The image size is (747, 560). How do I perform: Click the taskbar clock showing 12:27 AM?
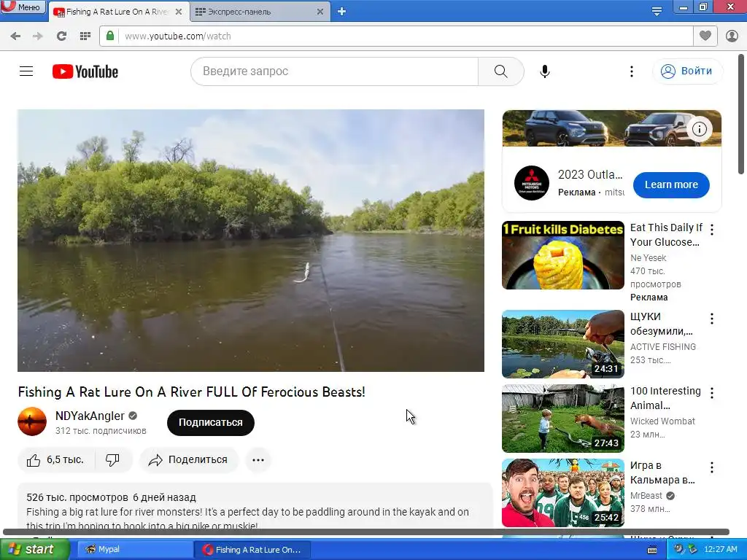coord(720,549)
